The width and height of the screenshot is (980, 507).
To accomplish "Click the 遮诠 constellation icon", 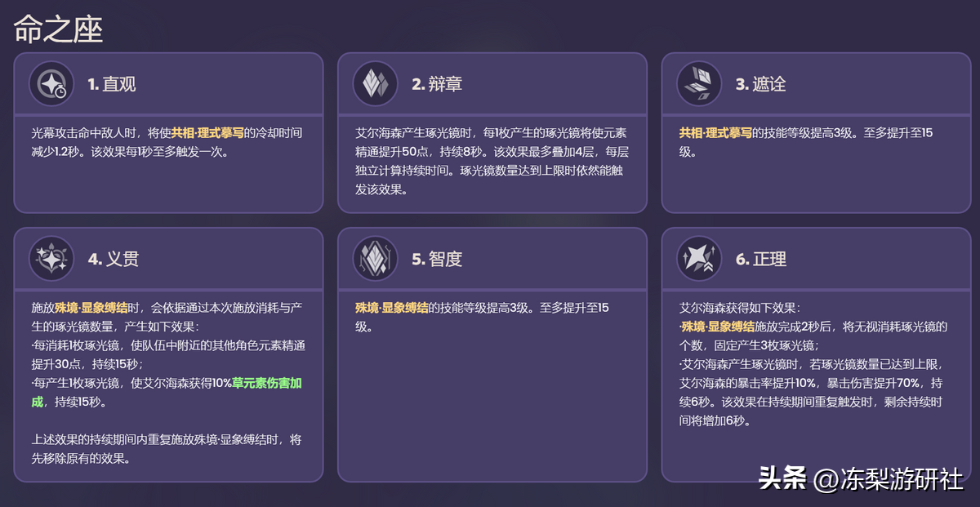I will point(700,83).
